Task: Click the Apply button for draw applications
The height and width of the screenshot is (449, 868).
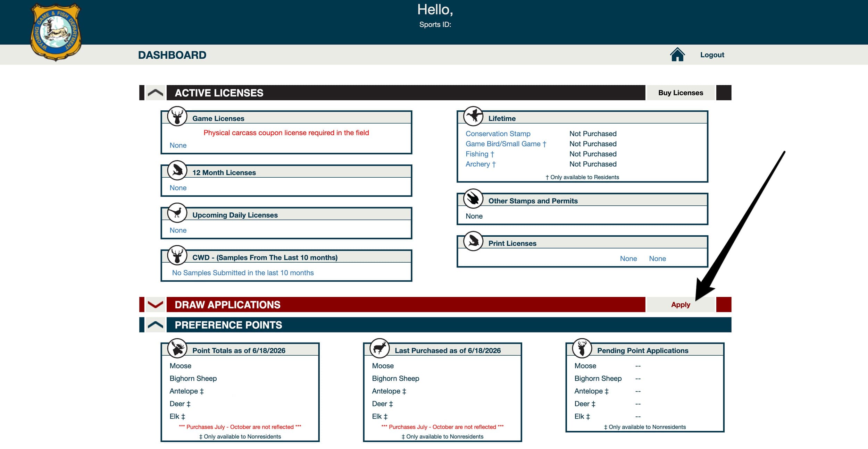Action: 681,305
